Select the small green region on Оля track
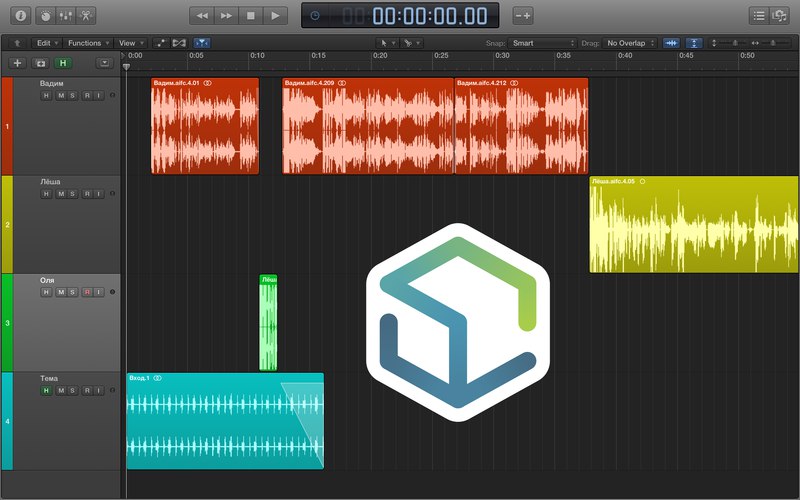The image size is (800, 500). pyautogui.click(x=268, y=322)
